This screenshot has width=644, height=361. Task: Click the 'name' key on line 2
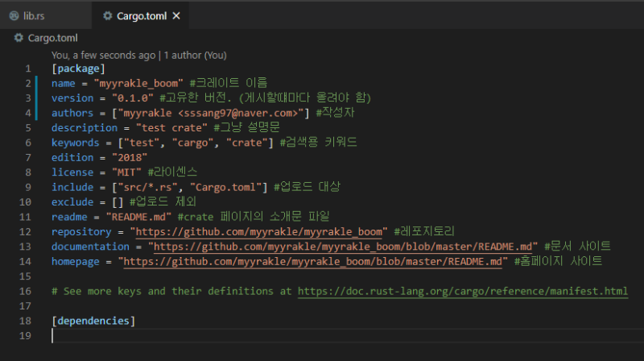[64, 84]
